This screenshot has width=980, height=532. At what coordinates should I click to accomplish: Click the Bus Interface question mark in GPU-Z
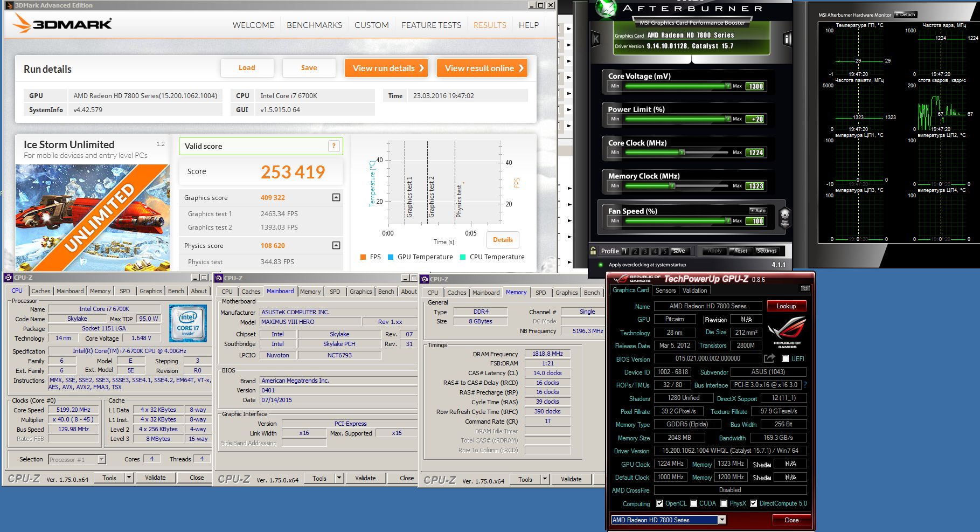coord(805,385)
